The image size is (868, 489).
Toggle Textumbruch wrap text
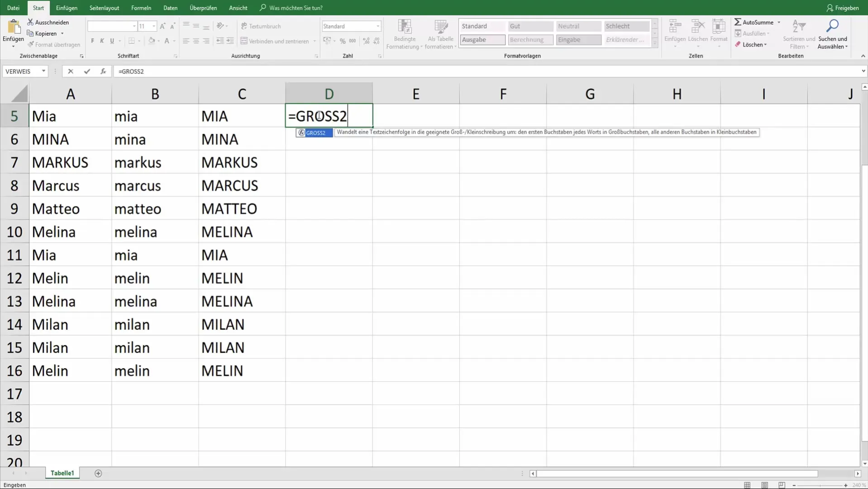click(x=261, y=26)
